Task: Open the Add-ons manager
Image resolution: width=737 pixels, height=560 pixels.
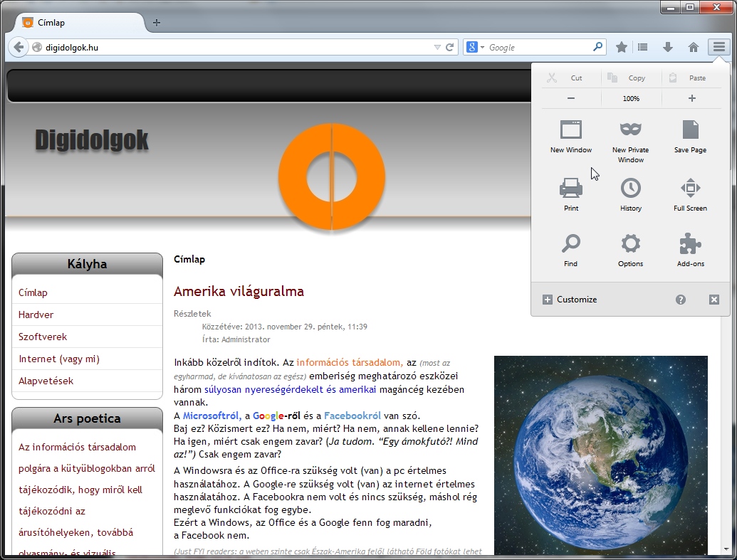Action: pyautogui.click(x=690, y=250)
